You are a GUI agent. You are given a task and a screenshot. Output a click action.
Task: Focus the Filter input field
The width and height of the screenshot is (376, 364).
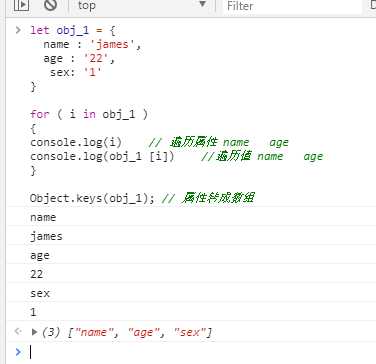(x=293, y=6)
